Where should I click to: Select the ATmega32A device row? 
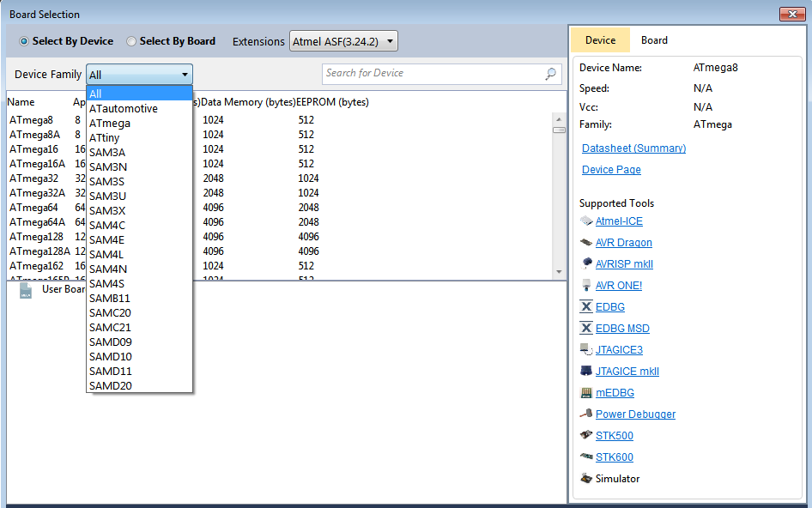click(x=280, y=192)
